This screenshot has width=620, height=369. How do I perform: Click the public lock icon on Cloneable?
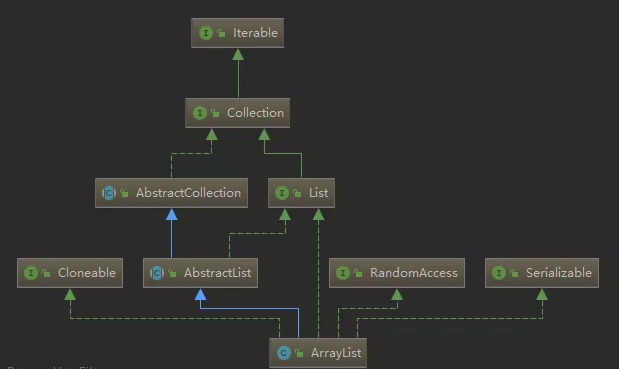pos(46,273)
